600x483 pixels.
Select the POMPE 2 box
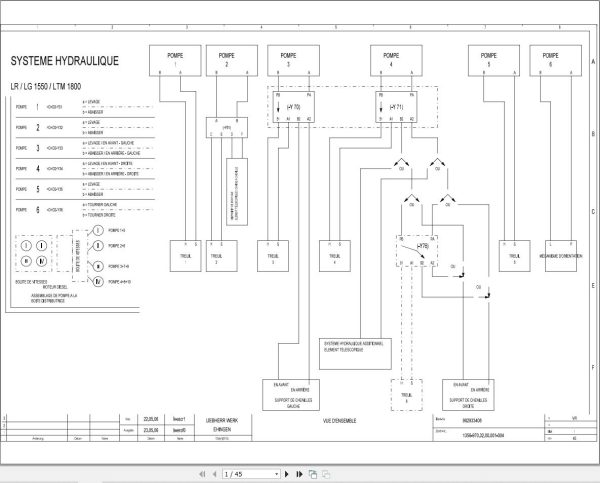(x=232, y=60)
